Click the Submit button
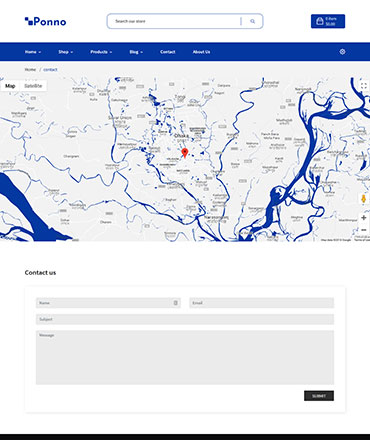370x440 pixels. click(x=319, y=396)
